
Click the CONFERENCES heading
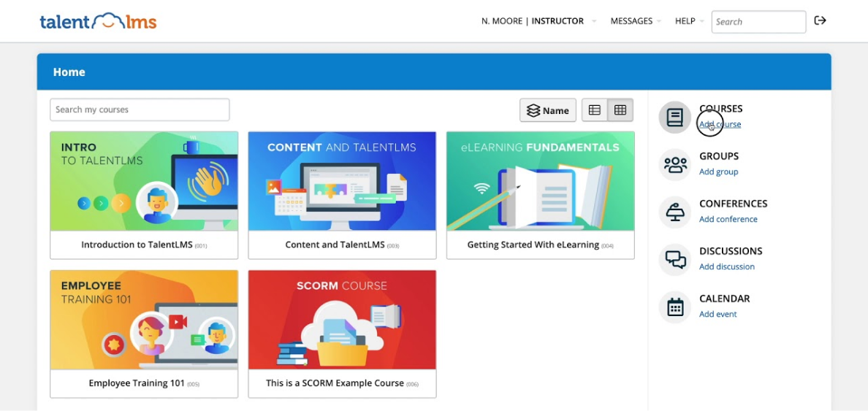[733, 204]
